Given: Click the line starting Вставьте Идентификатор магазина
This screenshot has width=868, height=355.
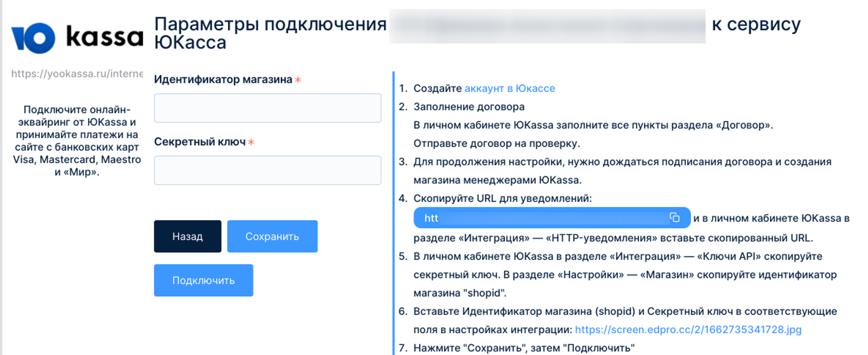Looking at the screenshot, I should point(625,311).
